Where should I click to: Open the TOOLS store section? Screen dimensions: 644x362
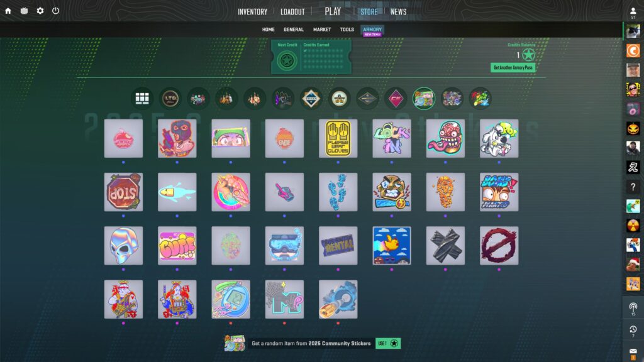347,30
